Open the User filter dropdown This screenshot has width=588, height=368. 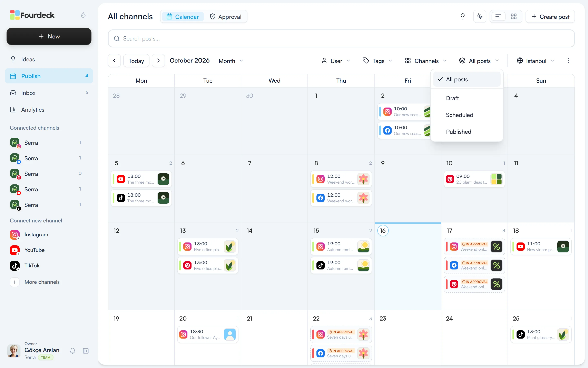coord(336,61)
